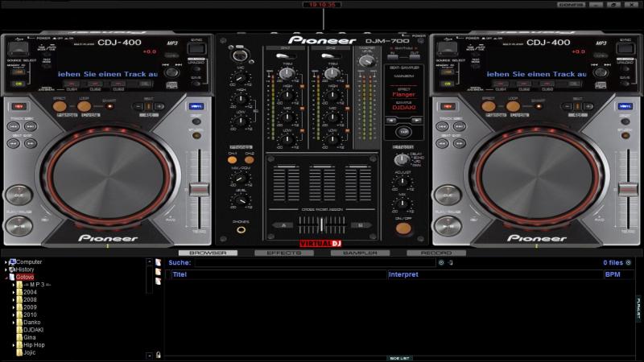Viewport: 644px width, 362px height.
Task: Click right deck orange Loop button
Action: [513, 107]
